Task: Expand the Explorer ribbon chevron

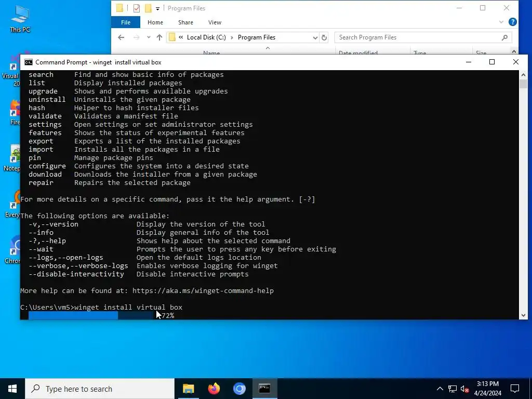Action: [501, 22]
